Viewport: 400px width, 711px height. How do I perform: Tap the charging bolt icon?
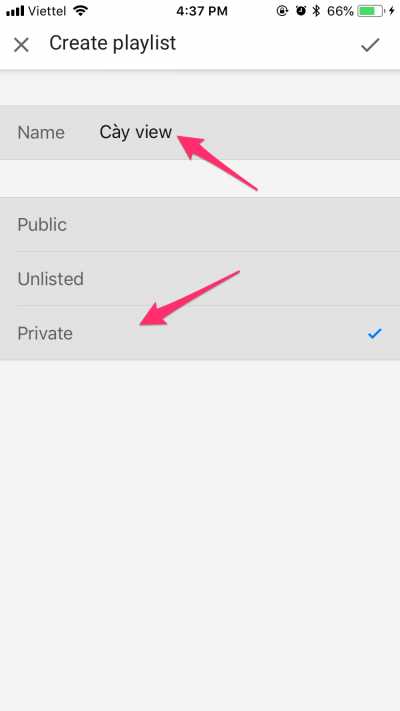392,11
